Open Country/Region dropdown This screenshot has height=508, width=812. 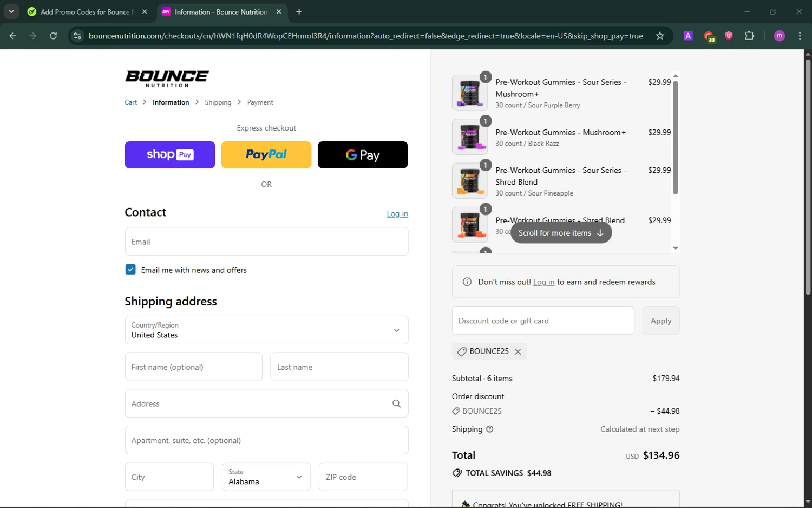click(266, 330)
